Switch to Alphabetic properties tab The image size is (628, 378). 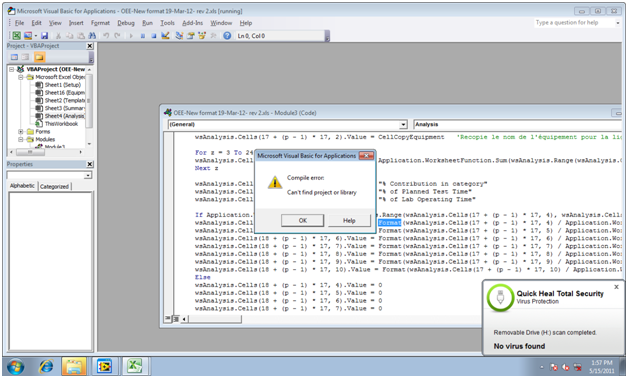[22, 186]
